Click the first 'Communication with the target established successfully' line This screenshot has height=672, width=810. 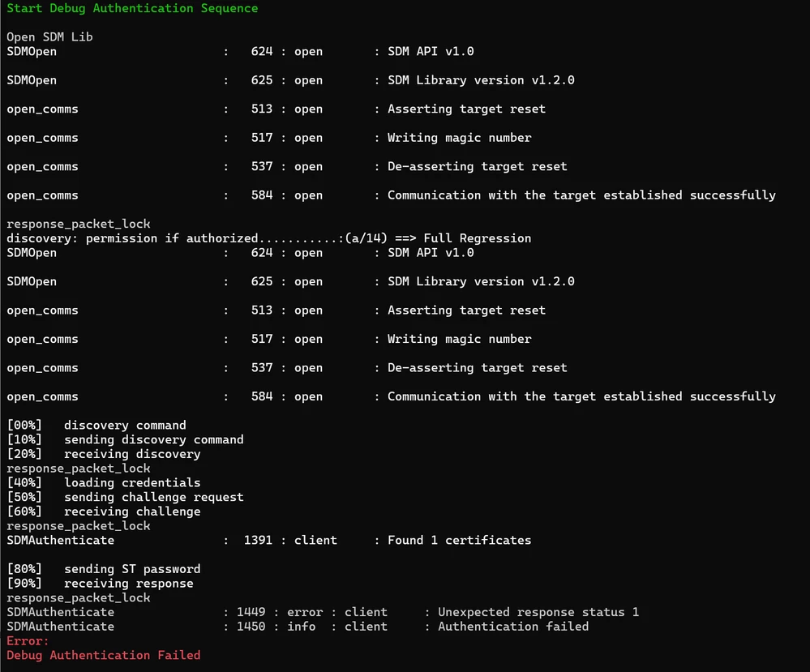coord(581,195)
